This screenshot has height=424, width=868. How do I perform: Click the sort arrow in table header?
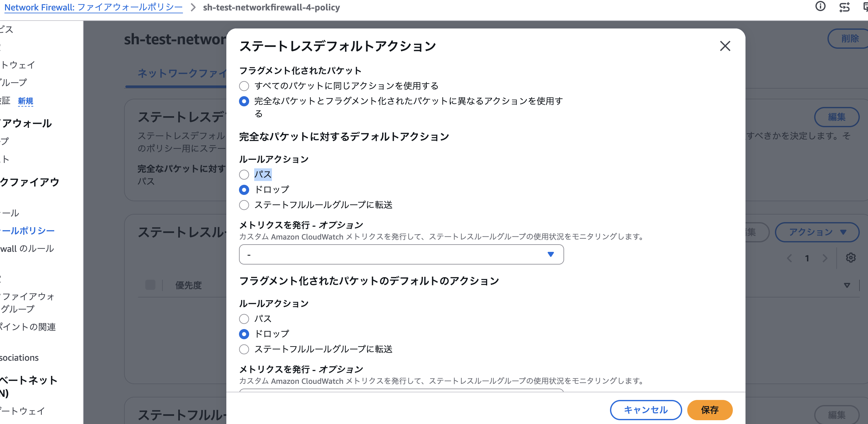847,285
